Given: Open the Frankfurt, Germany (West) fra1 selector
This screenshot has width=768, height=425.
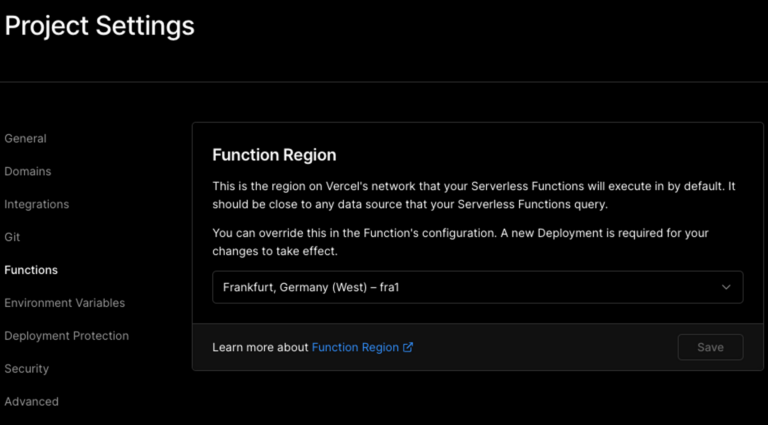Looking at the screenshot, I should tap(478, 287).
